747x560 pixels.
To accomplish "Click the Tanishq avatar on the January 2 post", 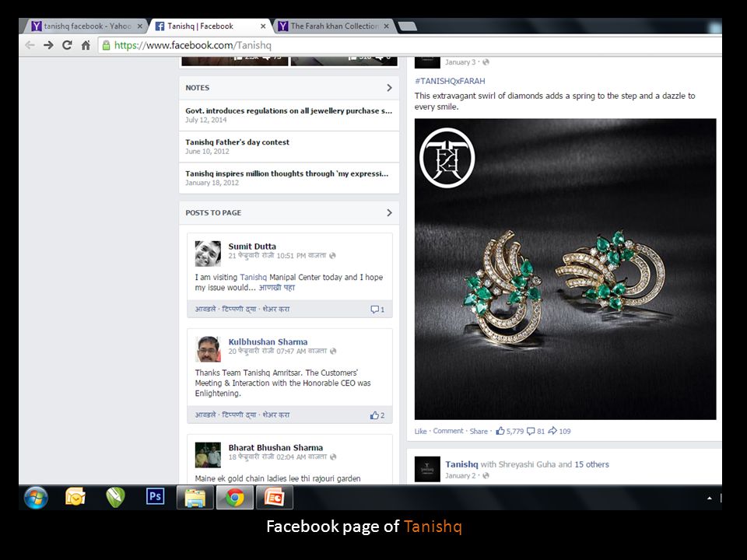I will coord(427,470).
